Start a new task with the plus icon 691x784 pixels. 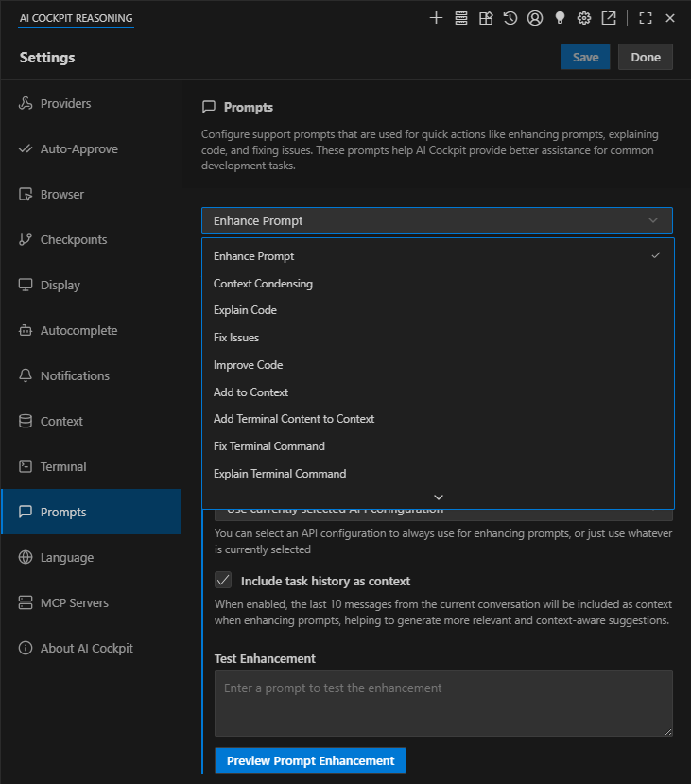point(436,17)
